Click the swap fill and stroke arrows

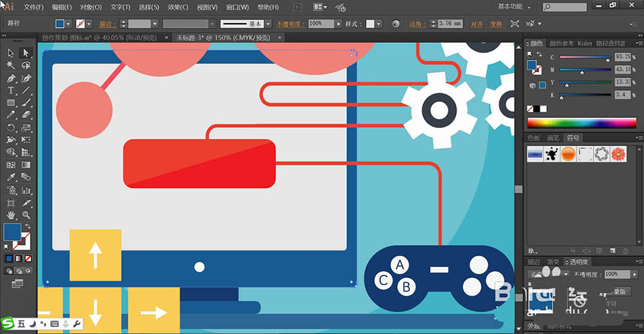click(28, 226)
